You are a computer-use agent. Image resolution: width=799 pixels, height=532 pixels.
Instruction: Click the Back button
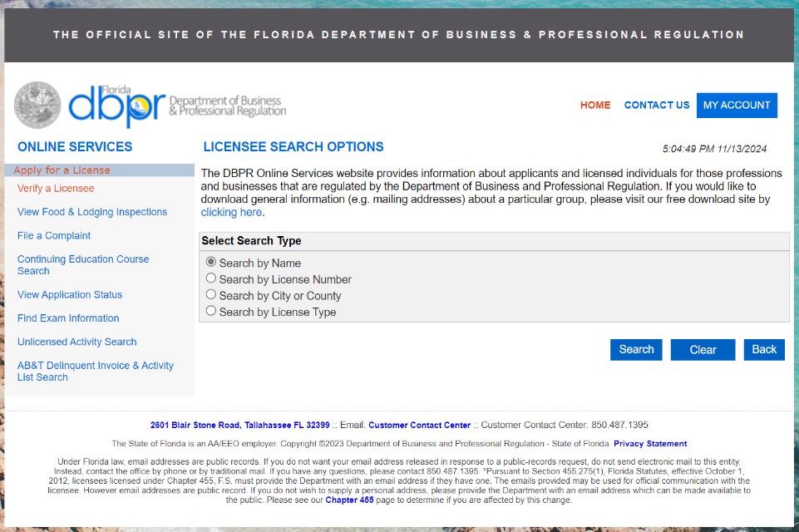[764, 350]
